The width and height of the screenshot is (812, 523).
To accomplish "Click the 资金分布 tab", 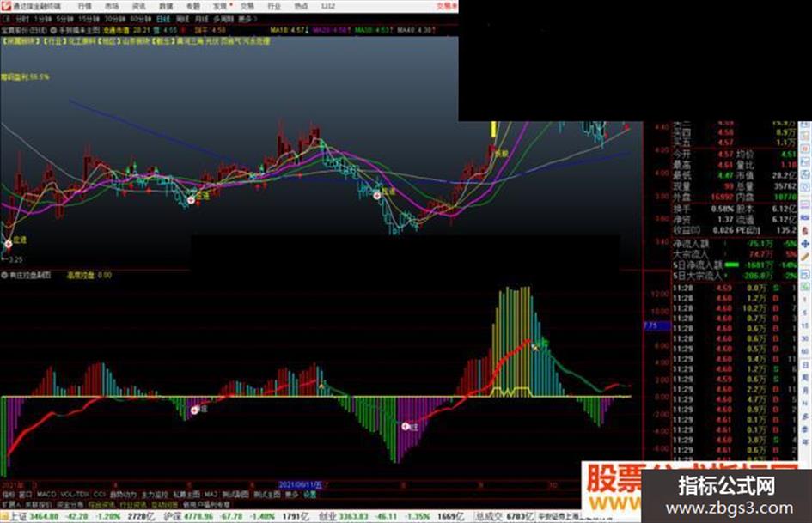I will pos(70,504).
